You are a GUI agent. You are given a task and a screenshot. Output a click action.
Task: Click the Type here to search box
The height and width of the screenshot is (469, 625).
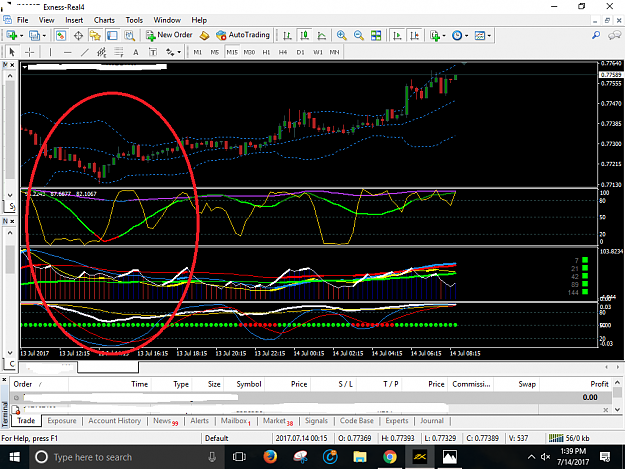(128, 457)
